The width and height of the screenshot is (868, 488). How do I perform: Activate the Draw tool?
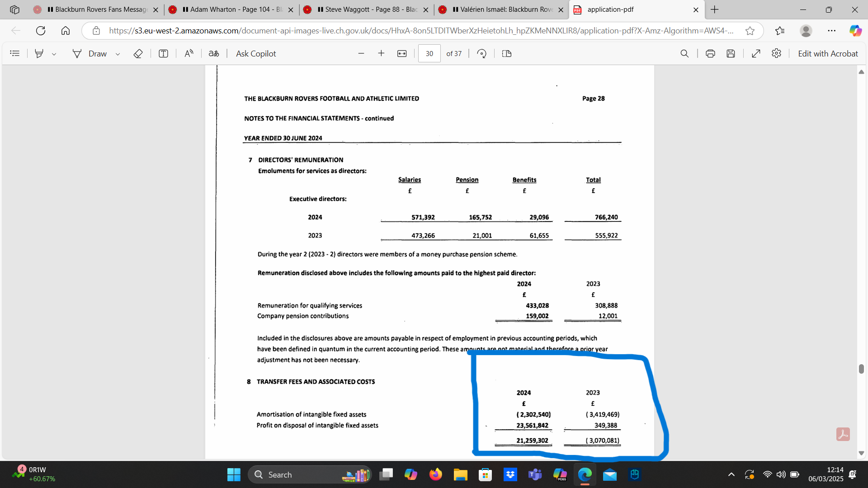click(x=90, y=53)
